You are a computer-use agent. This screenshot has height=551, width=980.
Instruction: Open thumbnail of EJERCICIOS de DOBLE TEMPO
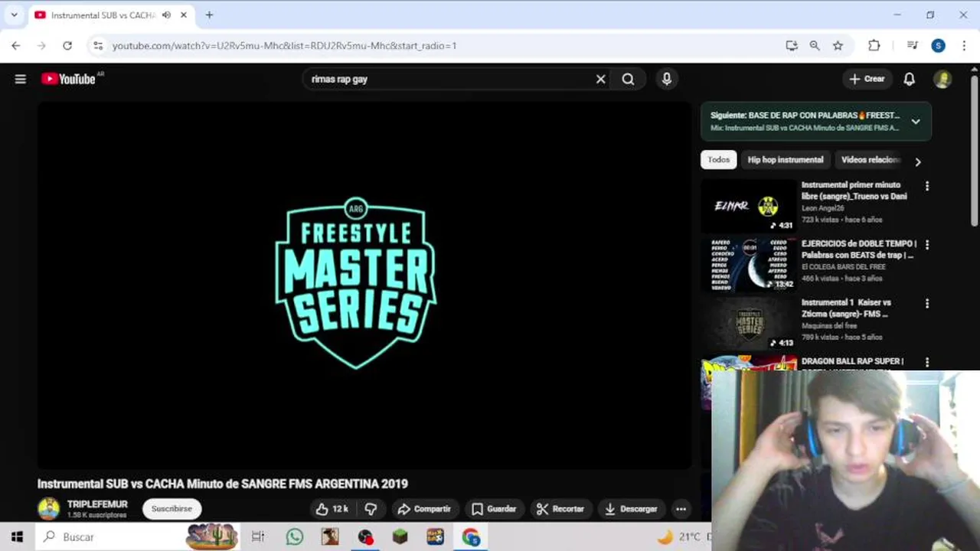coord(749,265)
